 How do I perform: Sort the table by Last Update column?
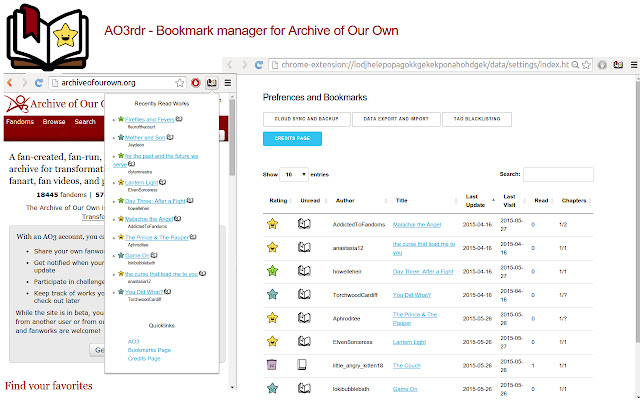[480, 201]
